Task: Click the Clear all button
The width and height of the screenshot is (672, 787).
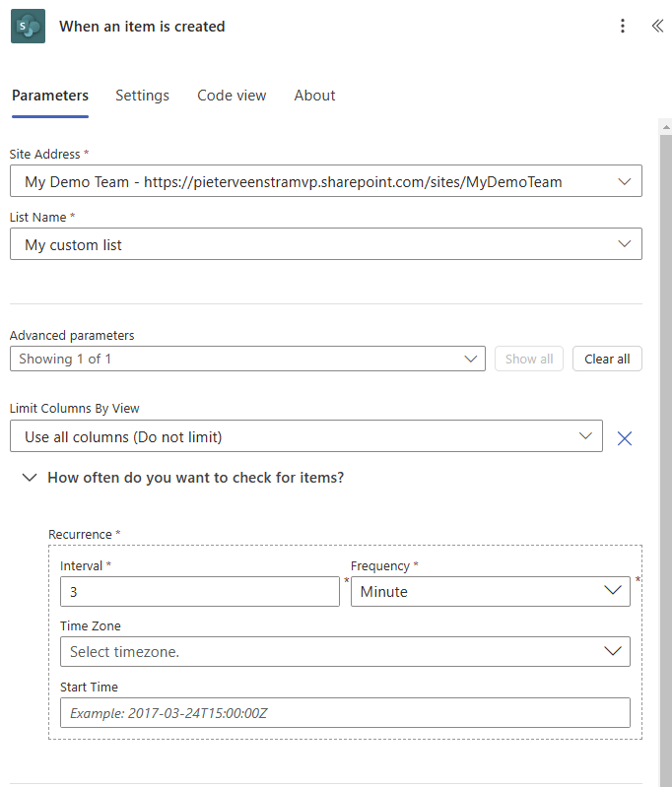Action: 607,359
